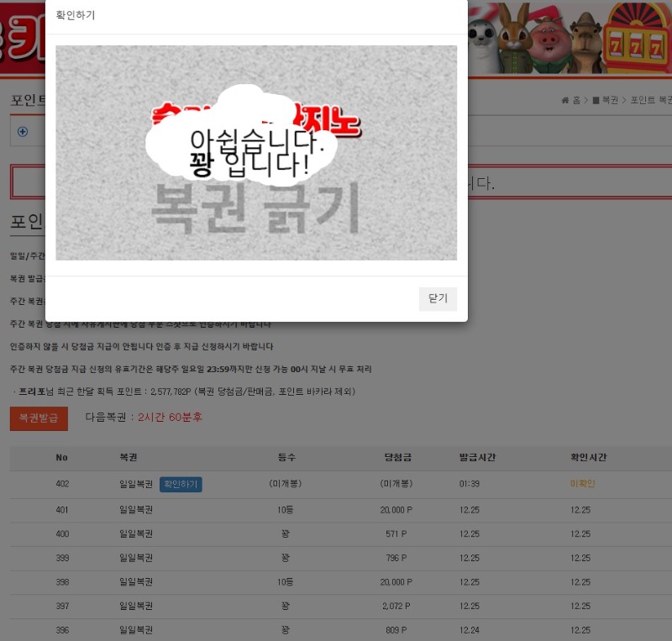Click the home icon in breadcrumb
This screenshot has height=641, width=672.
[x=565, y=101]
